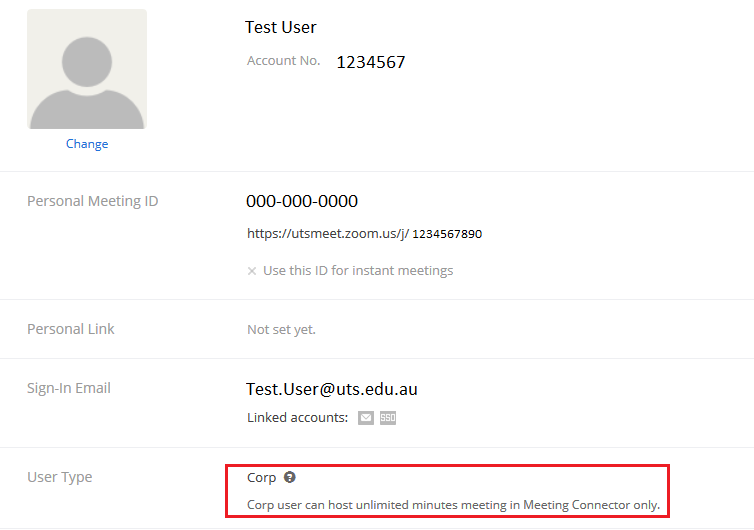Click the User Type row label
Viewport: 754px width, 530px height.
point(59,477)
